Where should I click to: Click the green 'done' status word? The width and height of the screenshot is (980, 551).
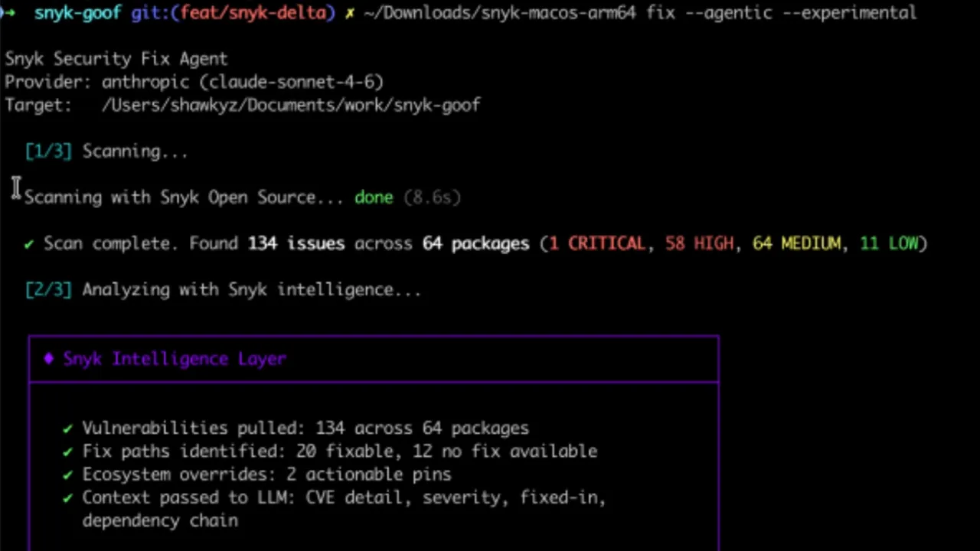pos(374,197)
